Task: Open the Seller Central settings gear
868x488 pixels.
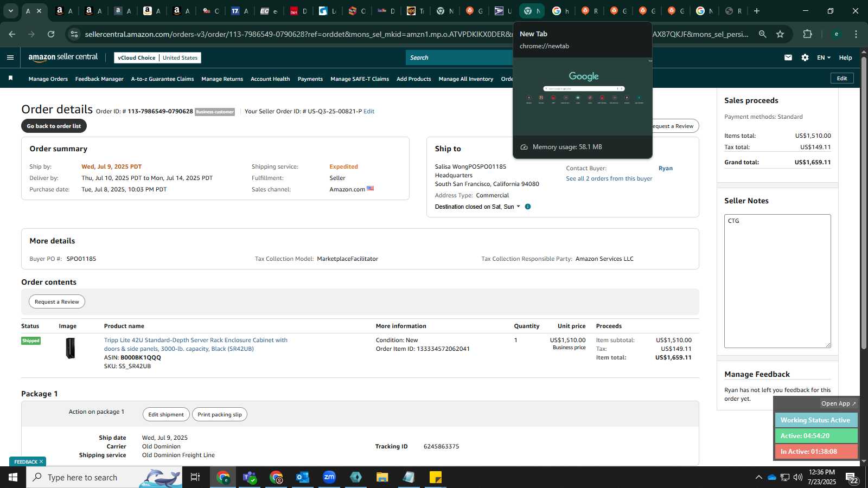Action: [x=805, y=57]
